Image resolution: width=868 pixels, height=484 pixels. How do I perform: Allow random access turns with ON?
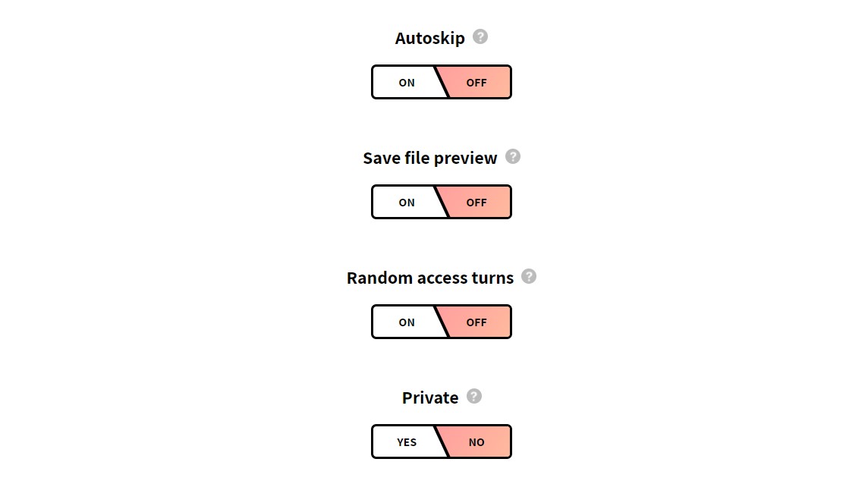pyautogui.click(x=407, y=322)
